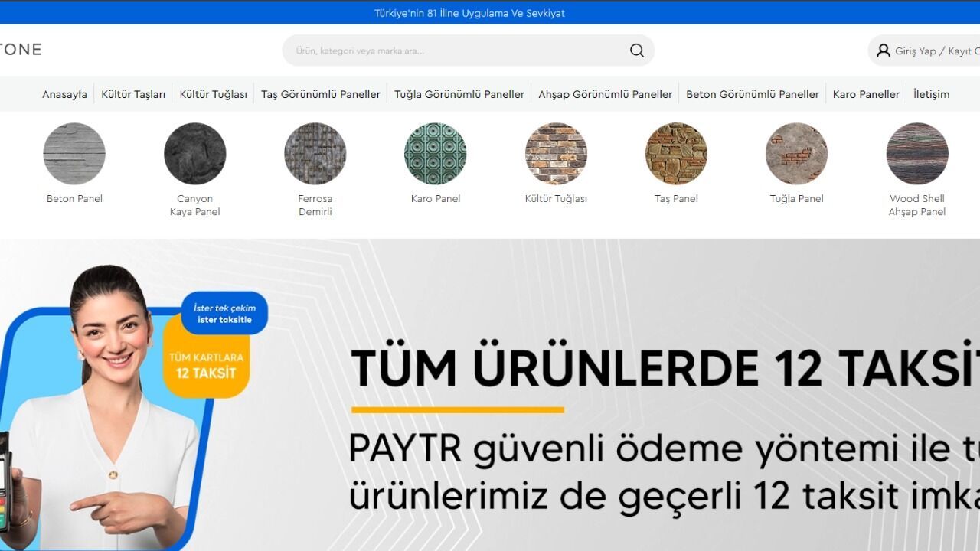Viewport: 980px width, 551px height.
Task: Select Ahşap Görünümlü Paneller menu item
Action: [x=605, y=94]
